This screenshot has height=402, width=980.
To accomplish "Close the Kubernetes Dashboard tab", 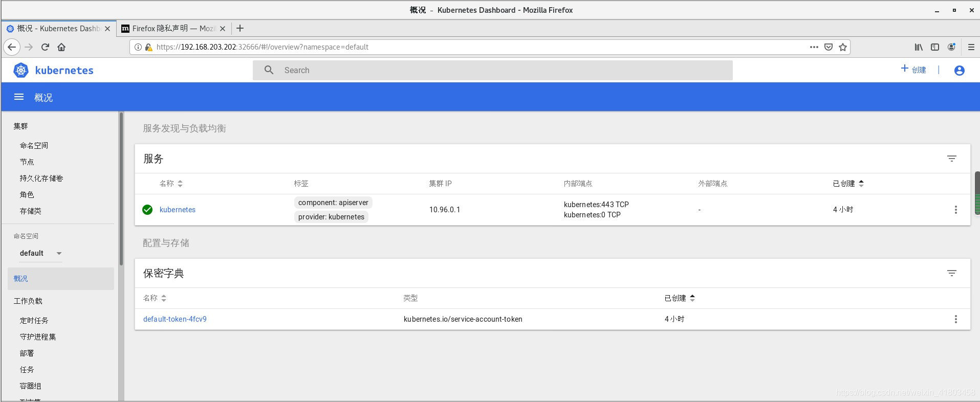I will click(107, 29).
